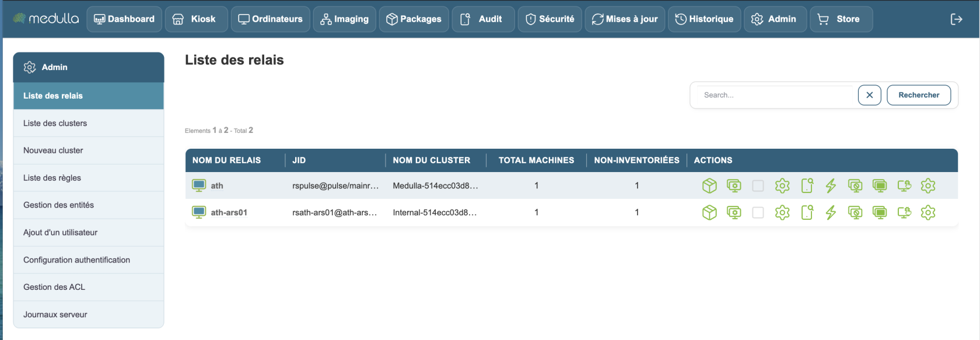Click the device search icon for ath
The image size is (980, 340).
[807, 186]
